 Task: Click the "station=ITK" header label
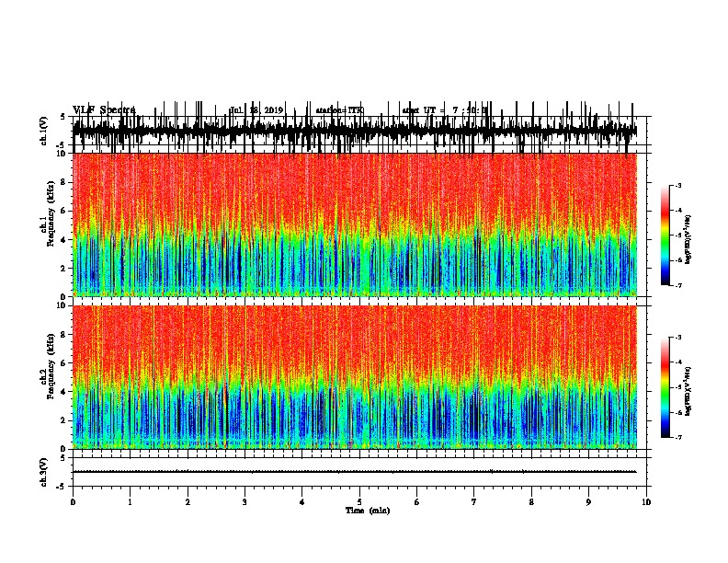click(339, 110)
